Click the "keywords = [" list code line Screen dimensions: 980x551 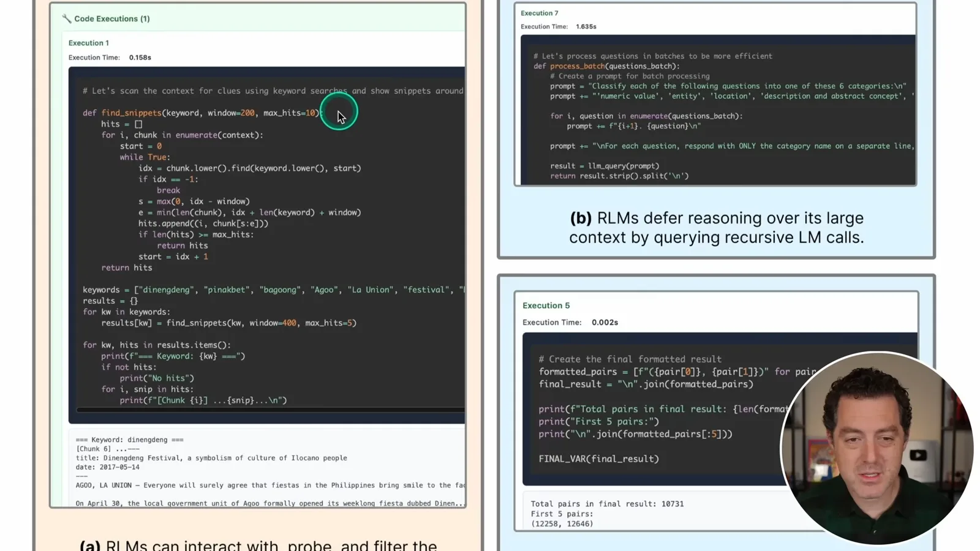point(274,290)
